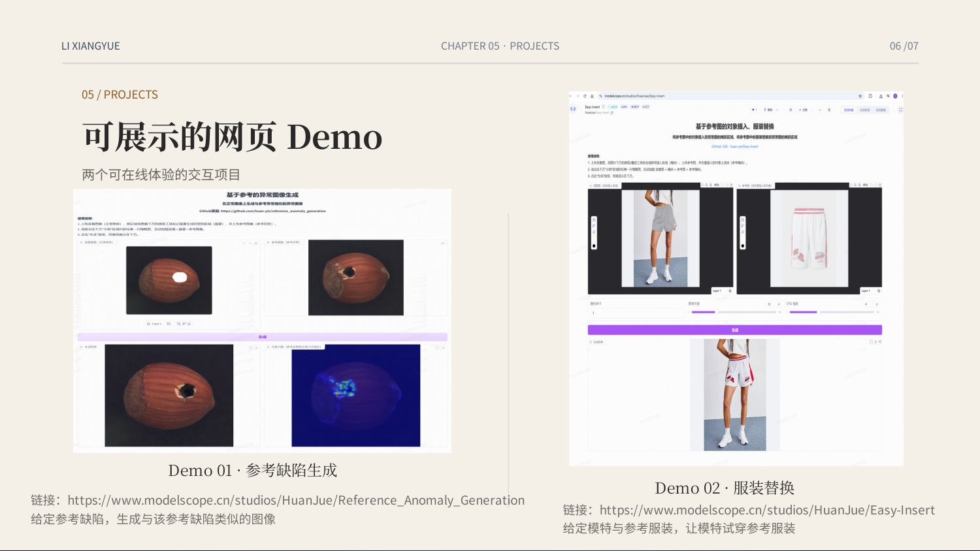Viewport: 980px width, 551px height.
Task: Click the ModelScope logo icon beside Easy-Insert
Action: click(x=573, y=109)
